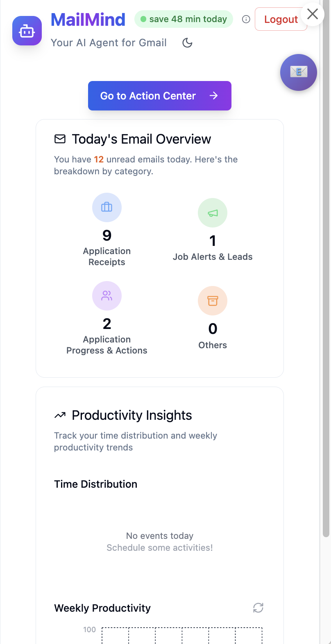Click the info circle icon
This screenshot has height=644, width=331.
click(x=246, y=19)
